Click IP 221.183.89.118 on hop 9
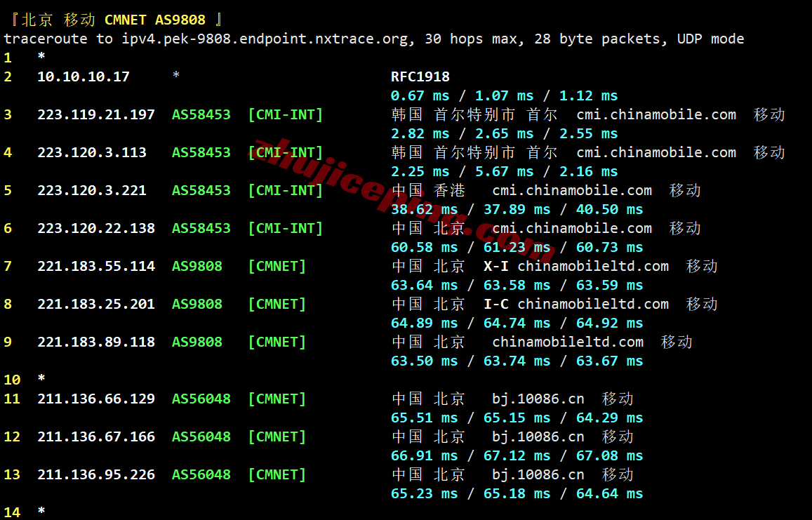 (96, 342)
